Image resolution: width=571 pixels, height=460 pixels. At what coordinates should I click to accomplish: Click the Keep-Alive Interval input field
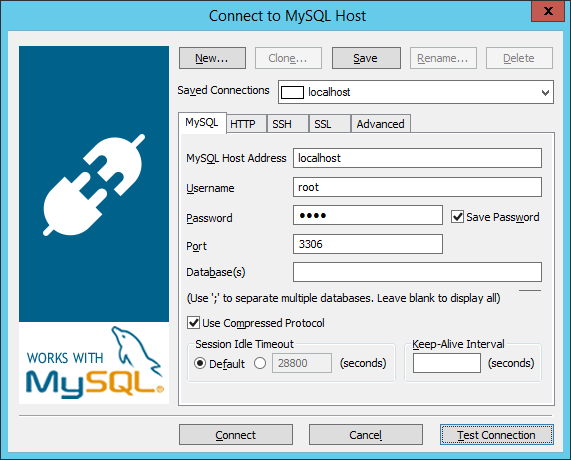447,363
